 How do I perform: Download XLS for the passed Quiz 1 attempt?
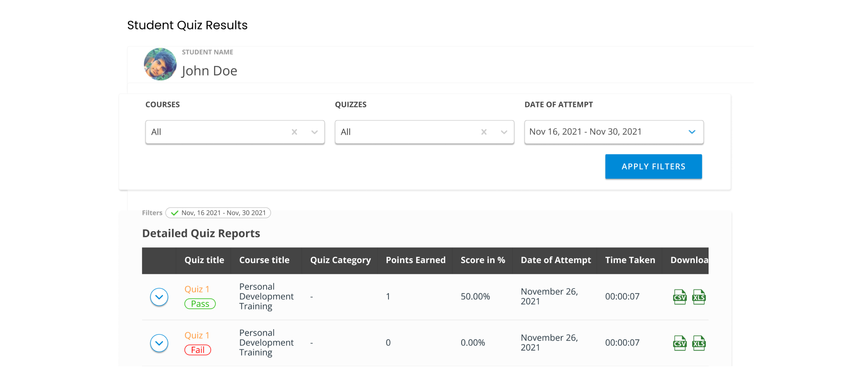tap(699, 297)
